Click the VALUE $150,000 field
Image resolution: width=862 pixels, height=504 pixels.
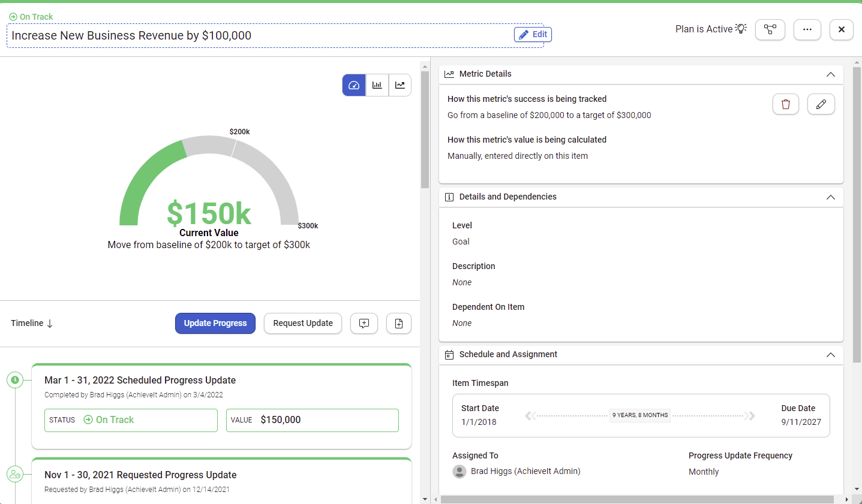[x=313, y=420]
